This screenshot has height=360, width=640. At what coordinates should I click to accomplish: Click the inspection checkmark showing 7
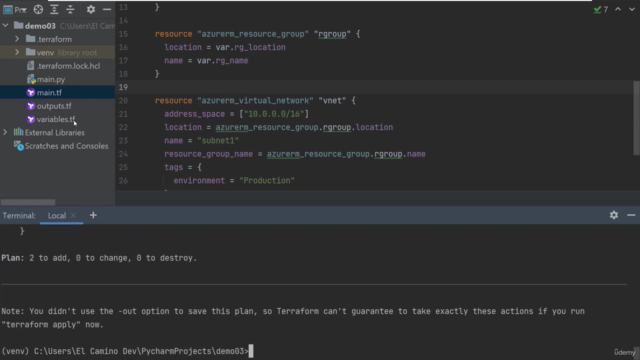click(x=601, y=9)
